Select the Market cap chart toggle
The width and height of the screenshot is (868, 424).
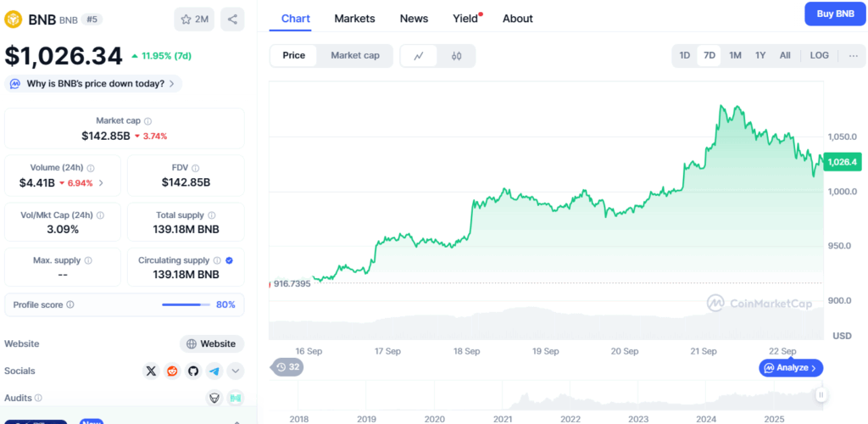point(355,55)
